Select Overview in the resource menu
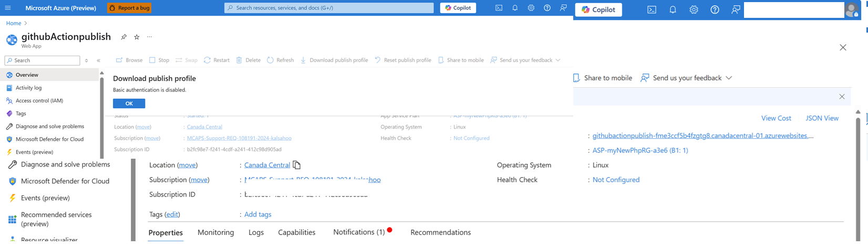Screen dimensions: 868x247 pos(50,75)
